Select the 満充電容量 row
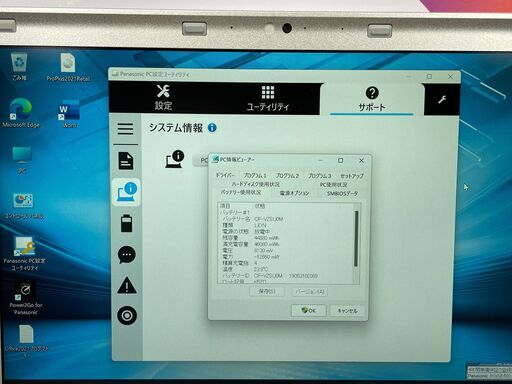The width and height of the screenshot is (512, 384). point(285,244)
